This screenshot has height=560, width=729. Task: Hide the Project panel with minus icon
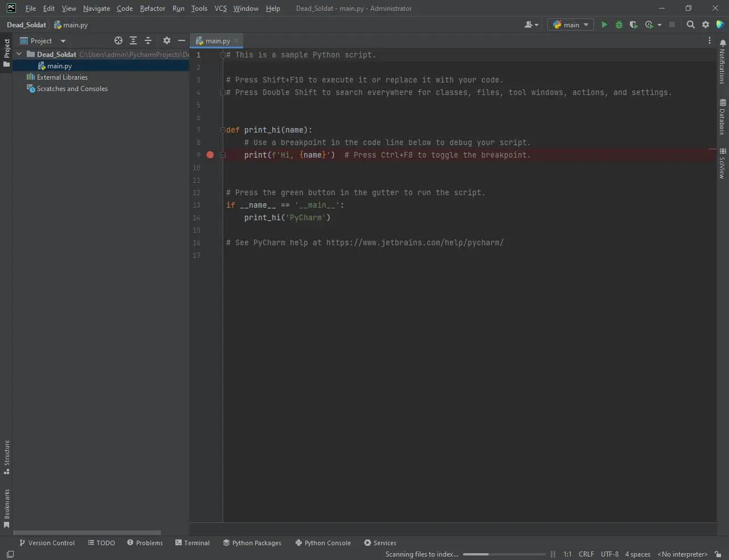pyautogui.click(x=182, y=40)
